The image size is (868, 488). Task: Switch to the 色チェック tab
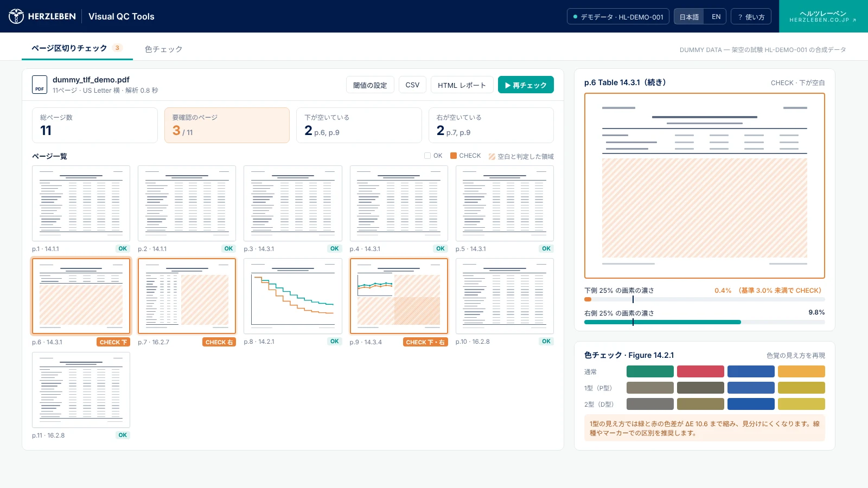click(x=163, y=49)
